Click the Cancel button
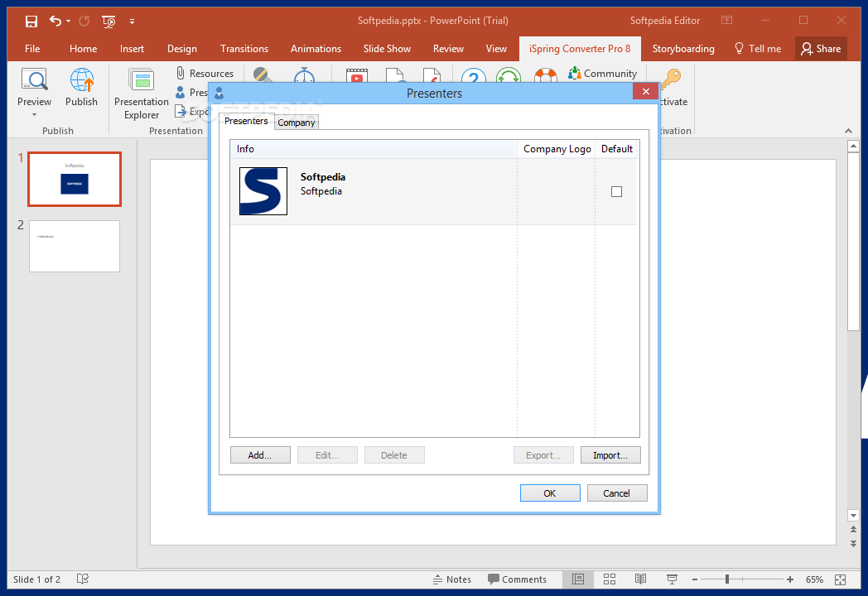868x596 pixels. click(x=617, y=493)
